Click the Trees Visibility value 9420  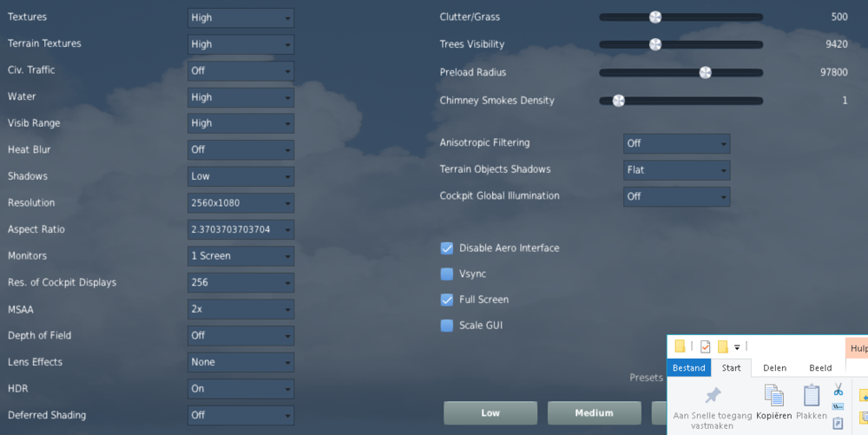pyautogui.click(x=837, y=44)
